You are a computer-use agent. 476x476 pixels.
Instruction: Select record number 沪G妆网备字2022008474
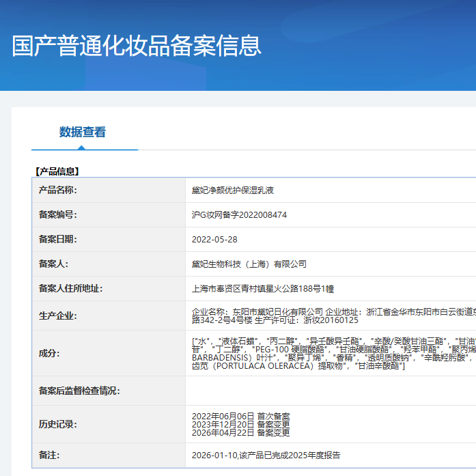point(239,215)
